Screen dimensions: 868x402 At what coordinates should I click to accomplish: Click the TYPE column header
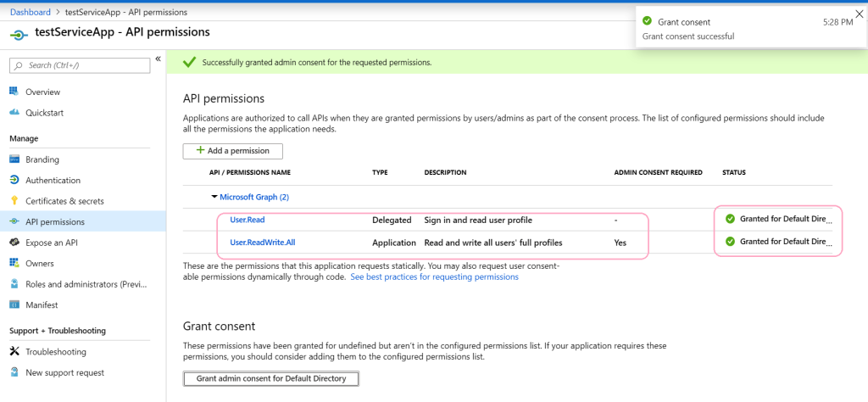click(x=380, y=173)
